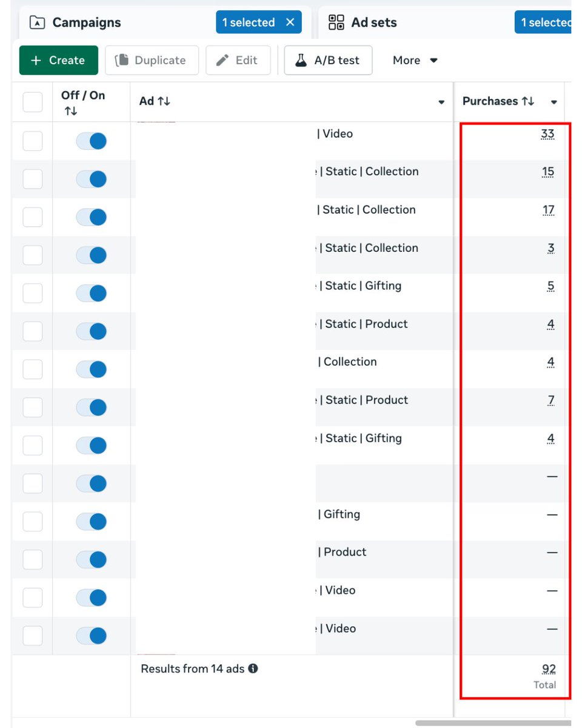This screenshot has height=728, width=582.
Task: Open the 17 purchases value
Action: 548,211
